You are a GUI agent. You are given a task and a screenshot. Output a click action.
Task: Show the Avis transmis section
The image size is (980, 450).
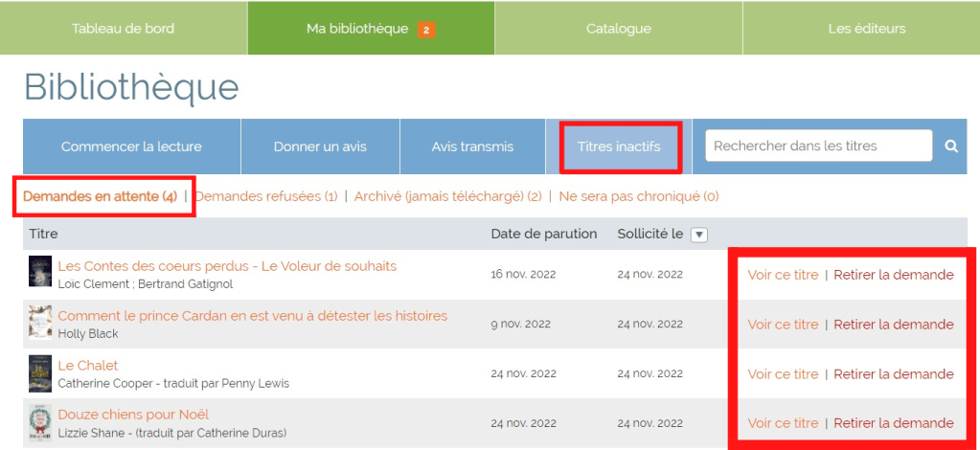click(472, 146)
